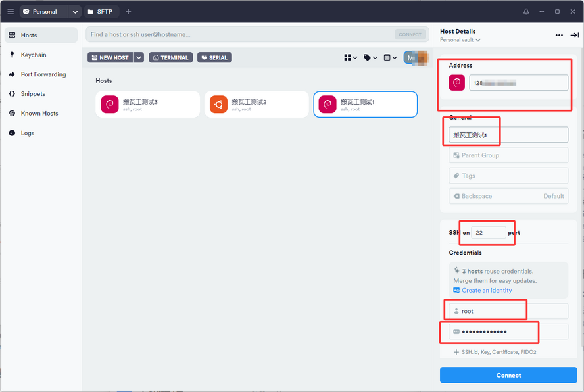This screenshot has height=392, width=584.
Task: Launch the TERMINAL button
Action: tap(170, 58)
